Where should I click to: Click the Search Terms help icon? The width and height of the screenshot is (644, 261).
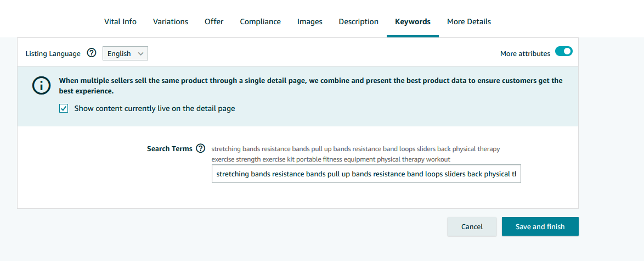[200, 148]
